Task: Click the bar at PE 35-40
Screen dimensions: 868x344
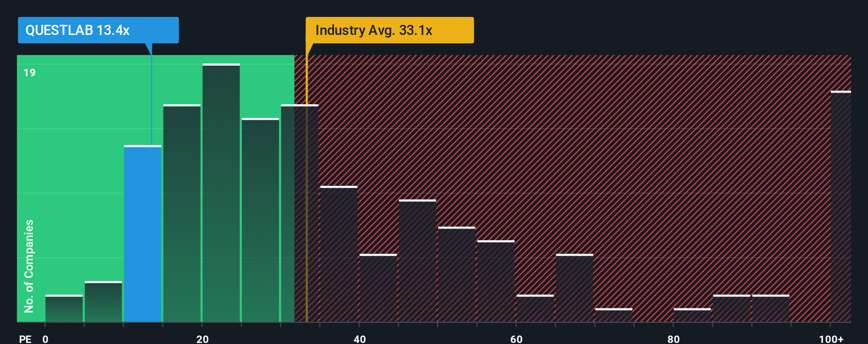Action: coord(339,254)
